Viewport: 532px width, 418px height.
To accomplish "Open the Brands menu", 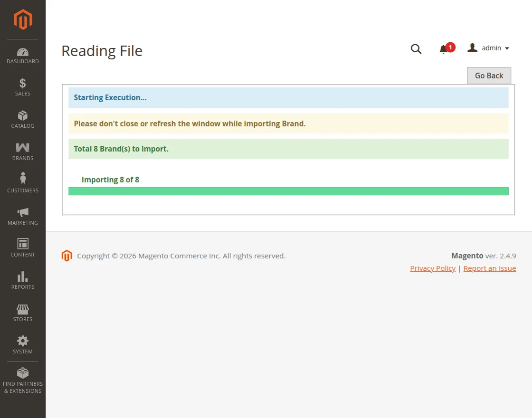I will [x=23, y=152].
